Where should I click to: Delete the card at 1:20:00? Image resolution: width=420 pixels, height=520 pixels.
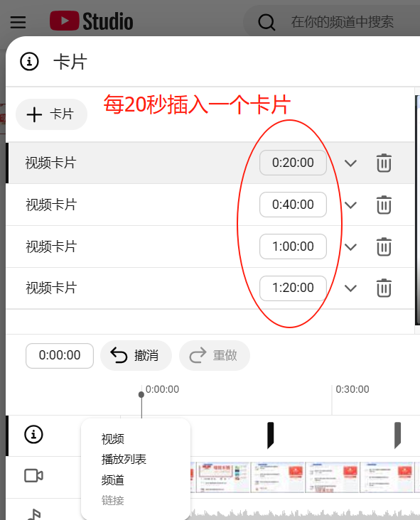(384, 288)
